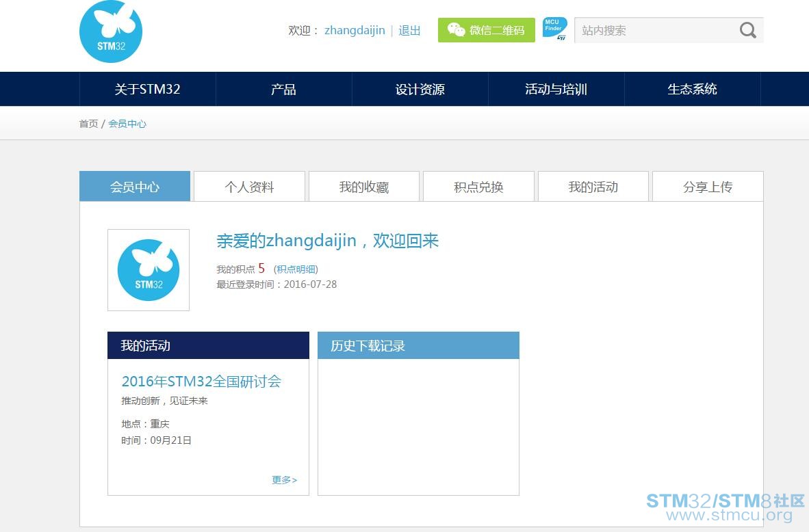The width and height of the screenshot is (809, 532).
Task: Click the STM32 butterfly logo in header
Action: pyautogui.click(x=111, y=31)
